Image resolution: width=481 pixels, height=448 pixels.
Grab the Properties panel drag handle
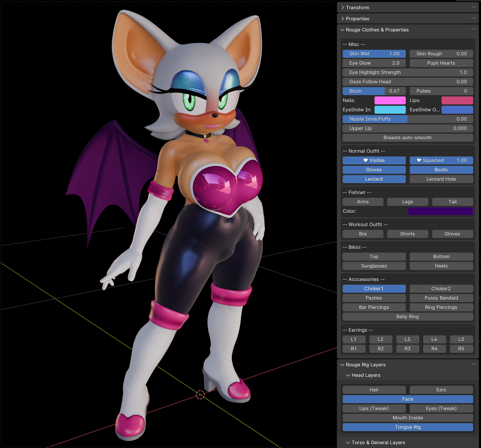[473, 18]
